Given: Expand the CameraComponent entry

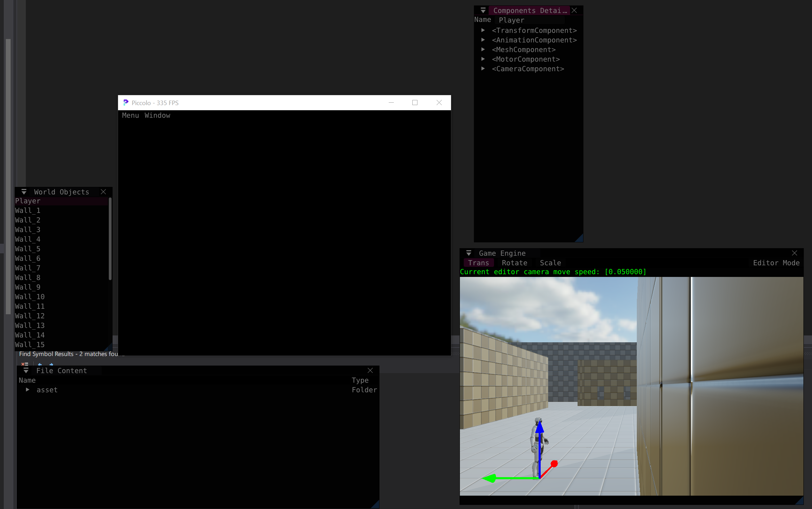Looking at the screenshot, I should coord(483,68).
